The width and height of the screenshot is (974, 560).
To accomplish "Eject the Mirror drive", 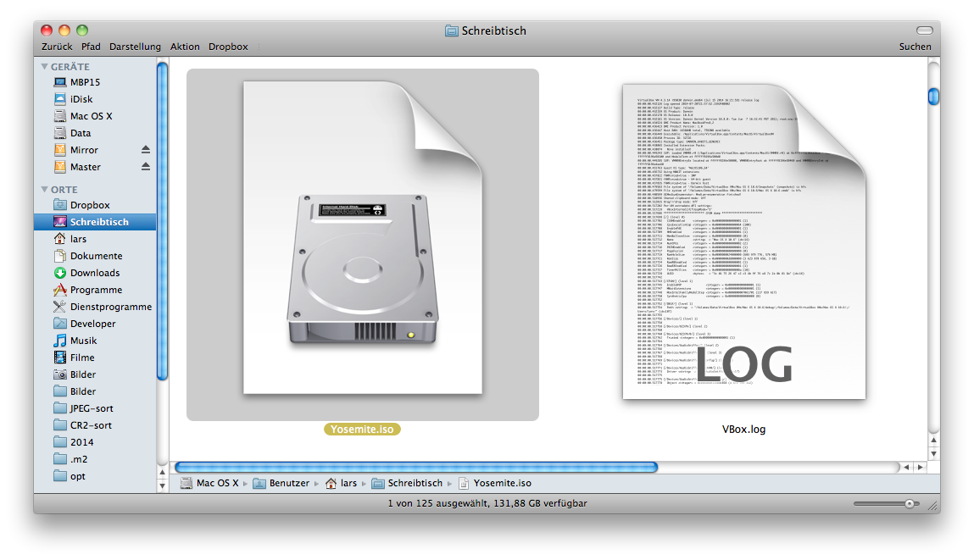I will point(145,150).
